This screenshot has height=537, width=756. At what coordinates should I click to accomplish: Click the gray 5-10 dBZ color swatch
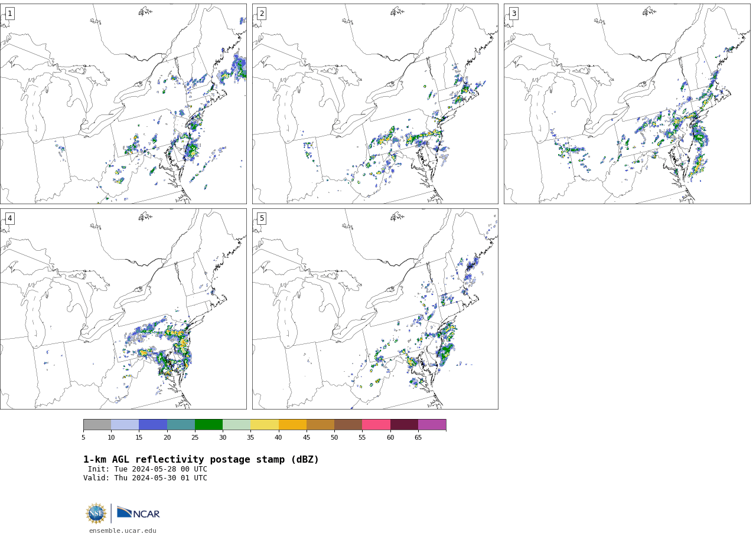pos(97,425)
